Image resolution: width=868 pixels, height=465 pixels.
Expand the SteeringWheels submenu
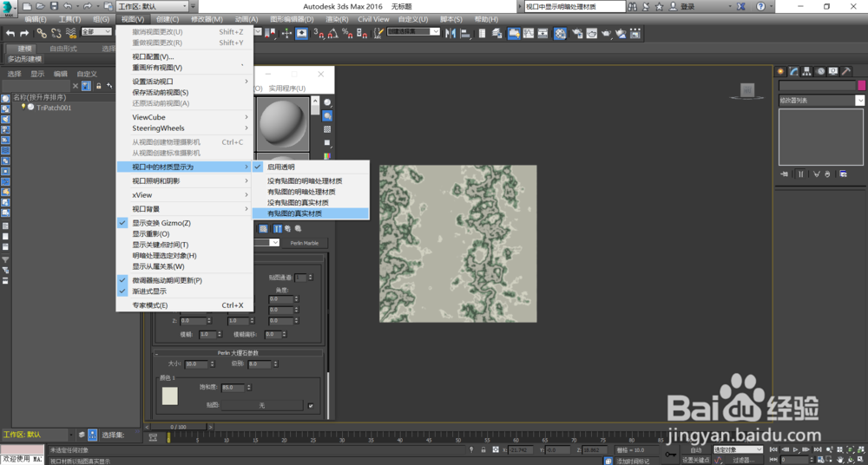click(185, 128)
